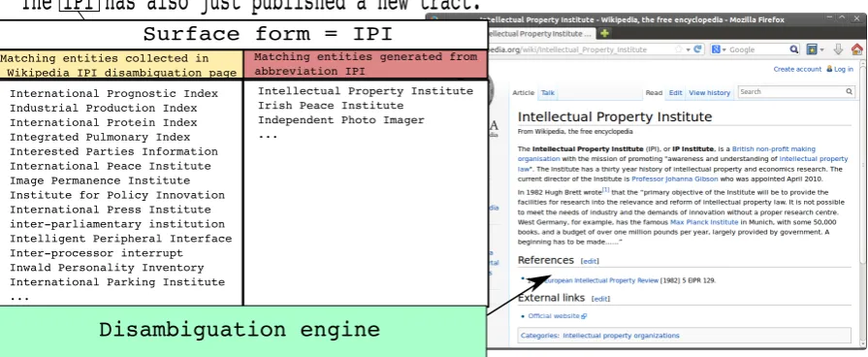Viewport: 868px width, 357px height.
Task: Switch to the Talk tab
Action: click(548, 93)
